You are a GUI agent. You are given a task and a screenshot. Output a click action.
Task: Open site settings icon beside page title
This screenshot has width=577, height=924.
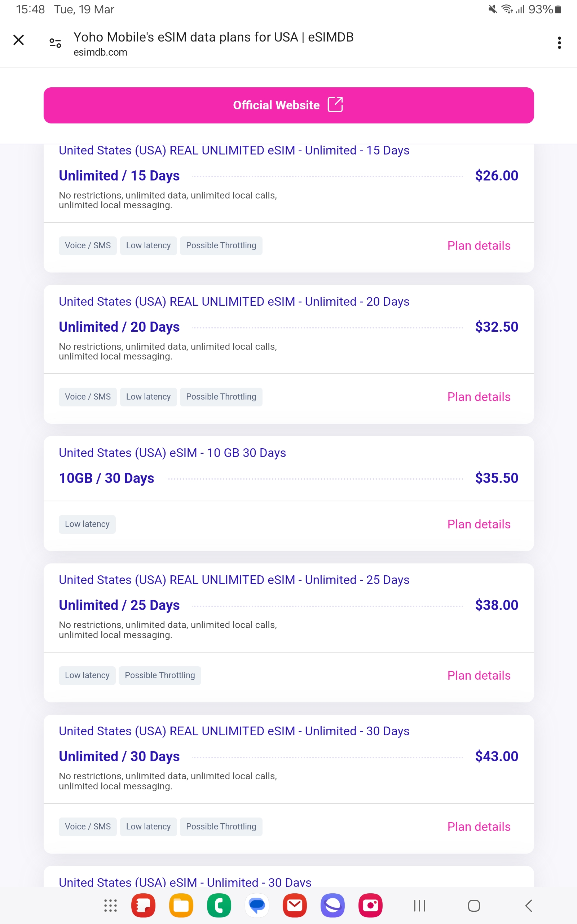pyautogui.click(x=55, y=43)
